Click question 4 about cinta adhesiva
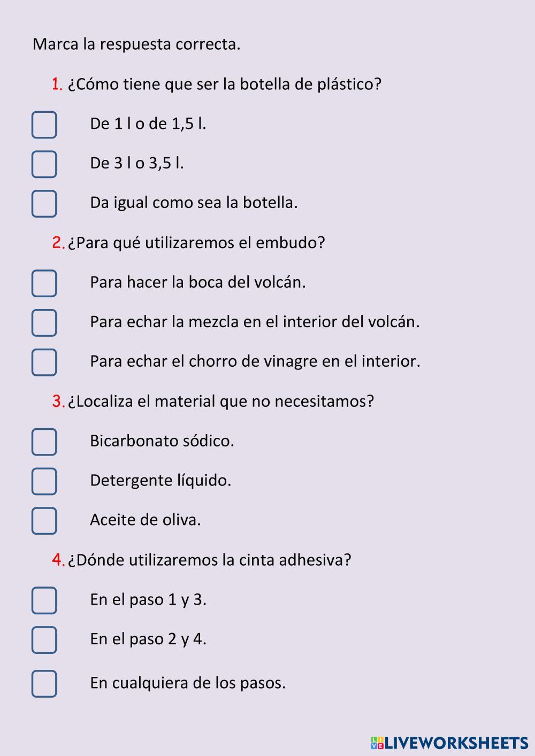Viewport: 535px width, 756px height. [202, 560]
